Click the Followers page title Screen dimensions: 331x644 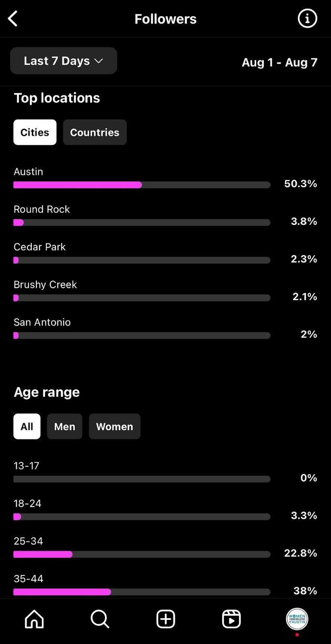point(166,19)
